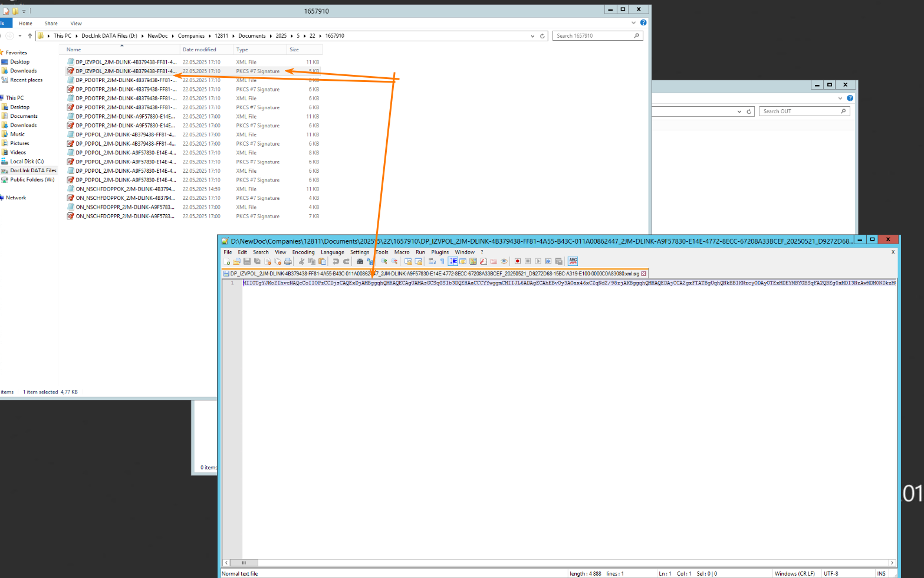Close the .xml.sig document tab
This screenshot has width=924, height=578.
click(644, 274)
